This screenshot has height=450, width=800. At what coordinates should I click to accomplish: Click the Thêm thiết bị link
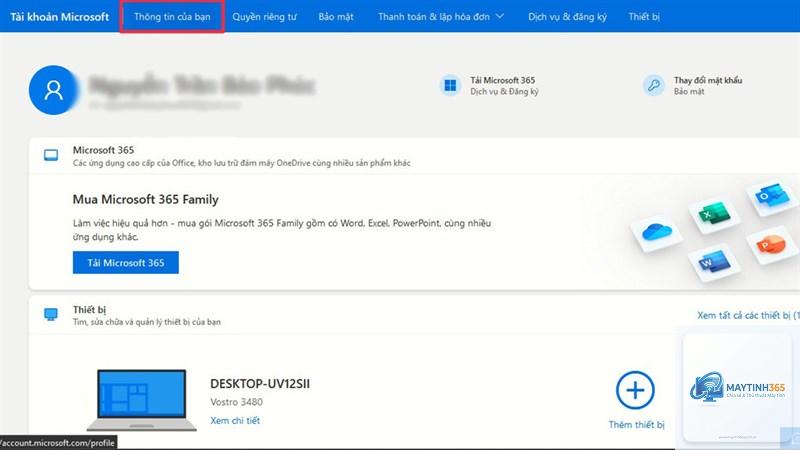point(636,424)
